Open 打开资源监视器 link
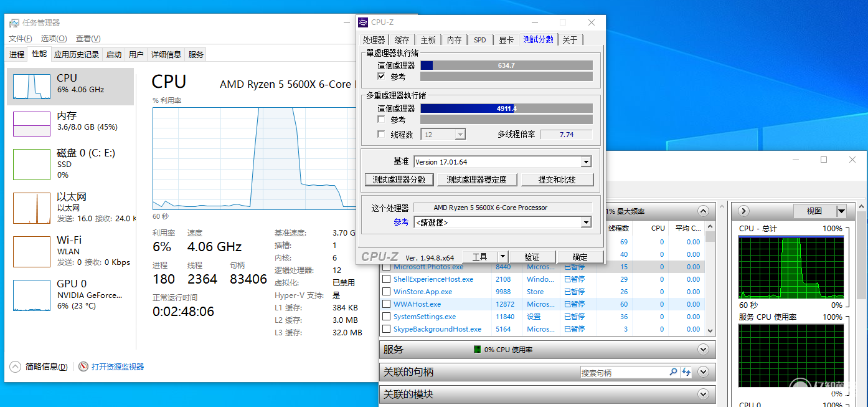This screenshot has width=868, height=407. 118,366
